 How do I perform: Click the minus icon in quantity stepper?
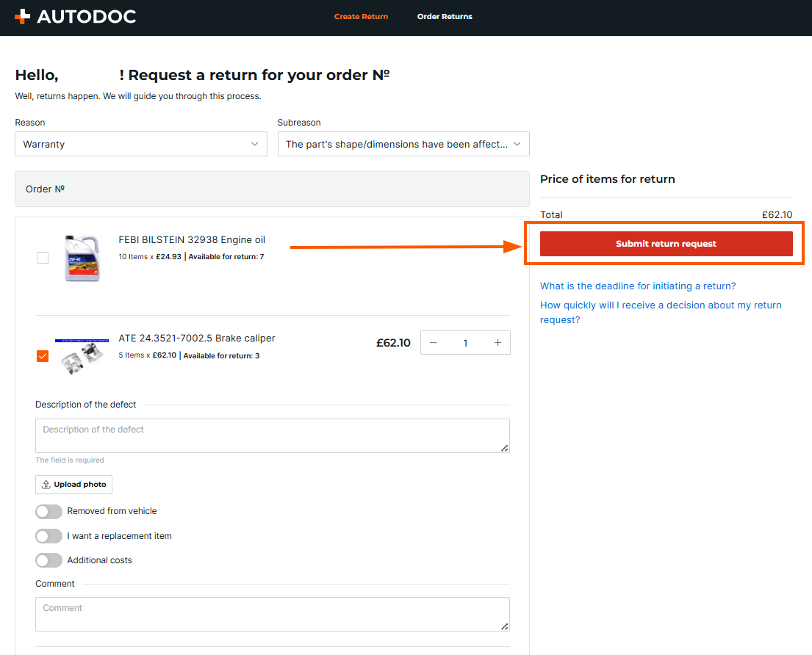434,343
